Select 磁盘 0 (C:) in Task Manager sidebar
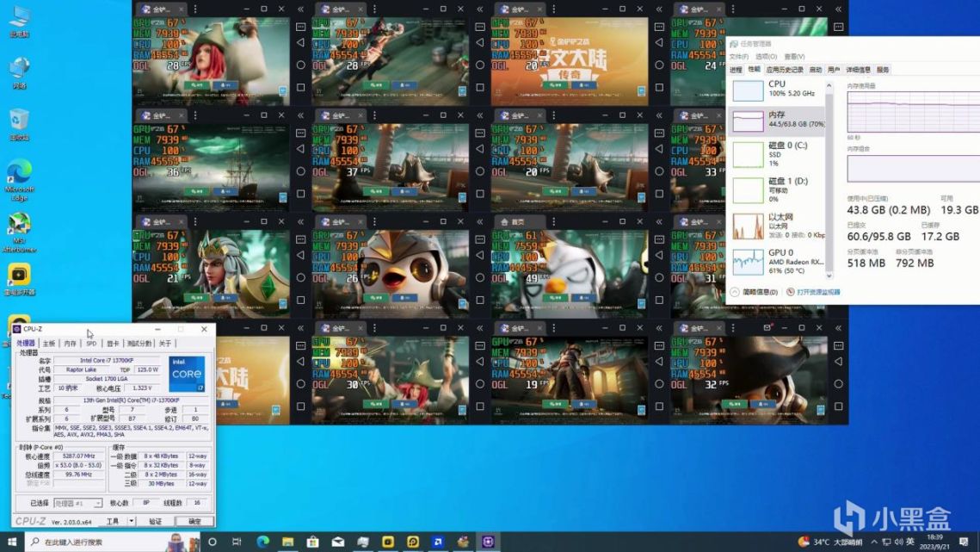Screen dimensions: 980x552 point(778,155)
